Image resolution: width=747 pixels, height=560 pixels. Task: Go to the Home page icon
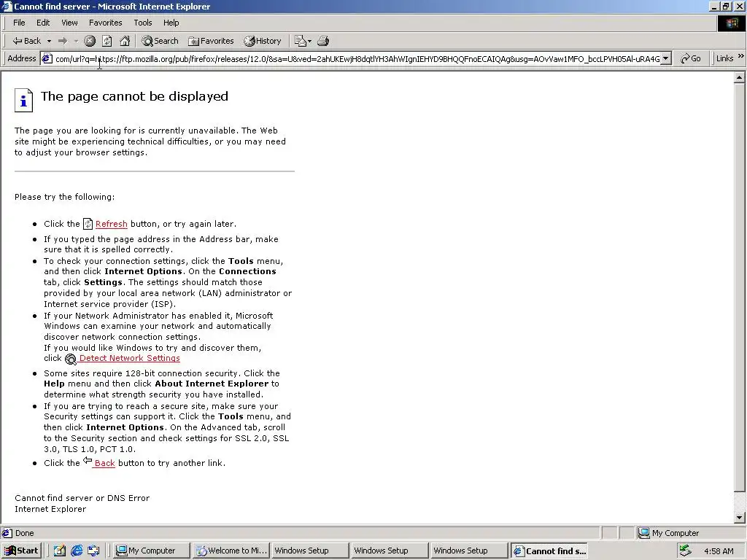click(x=125, y=41)
